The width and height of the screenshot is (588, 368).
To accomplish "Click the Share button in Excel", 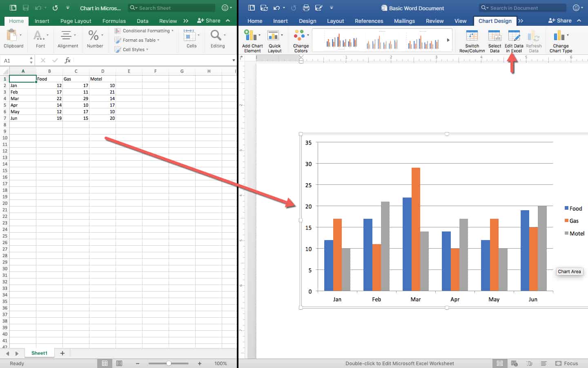I will [209, 20].
